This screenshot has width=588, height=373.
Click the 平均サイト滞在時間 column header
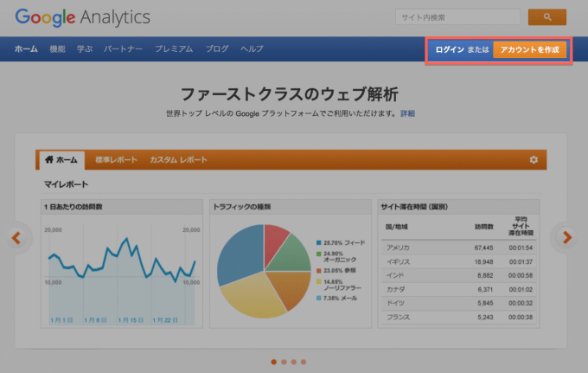521,226
